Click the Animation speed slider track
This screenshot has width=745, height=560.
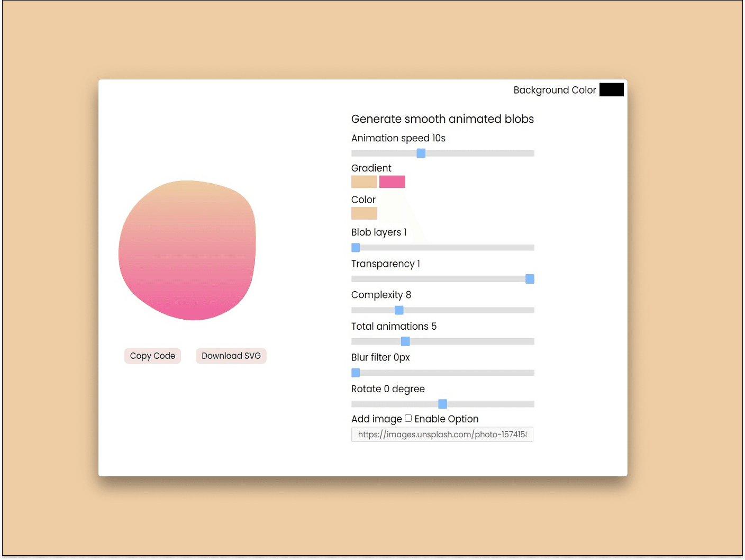pos(476,152)
